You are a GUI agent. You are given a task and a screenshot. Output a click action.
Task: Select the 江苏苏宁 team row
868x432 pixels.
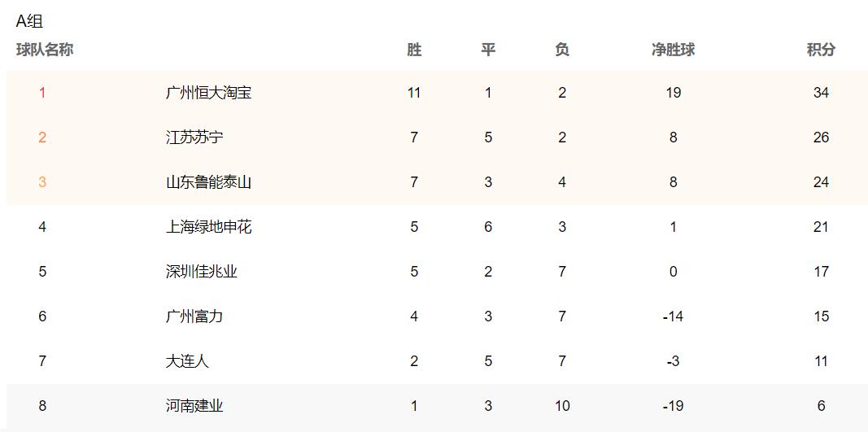point(194,137)
